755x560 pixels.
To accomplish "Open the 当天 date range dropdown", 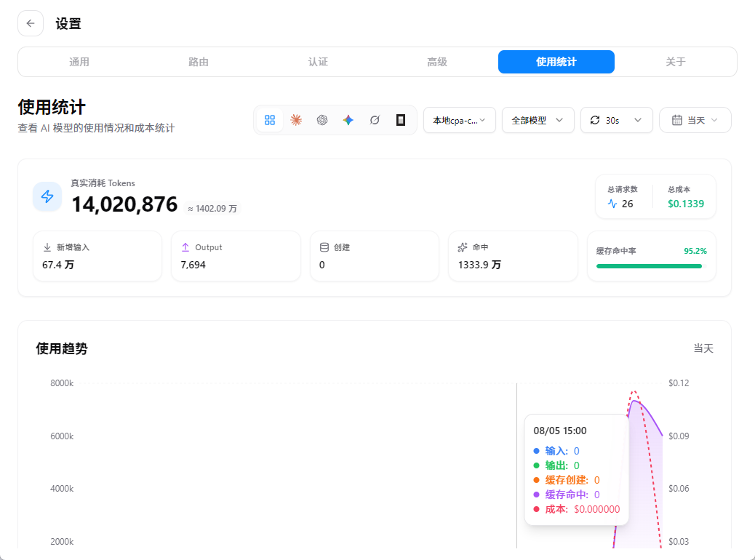I will tap(695, 120).
